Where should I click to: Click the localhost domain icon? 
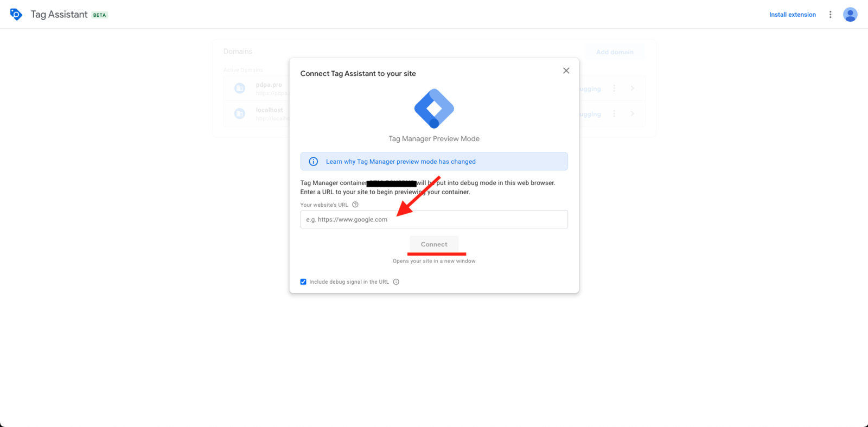click(240, 113)
